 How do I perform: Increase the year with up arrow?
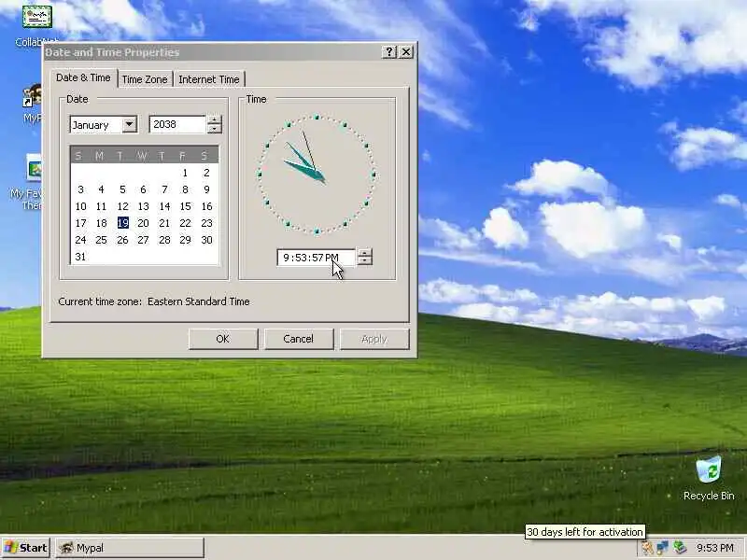pos(215,120)
